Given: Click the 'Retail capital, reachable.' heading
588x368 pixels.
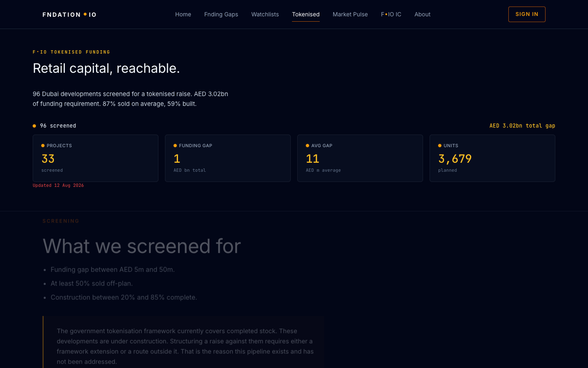Looking at the screenshot, I should (106, 68).
